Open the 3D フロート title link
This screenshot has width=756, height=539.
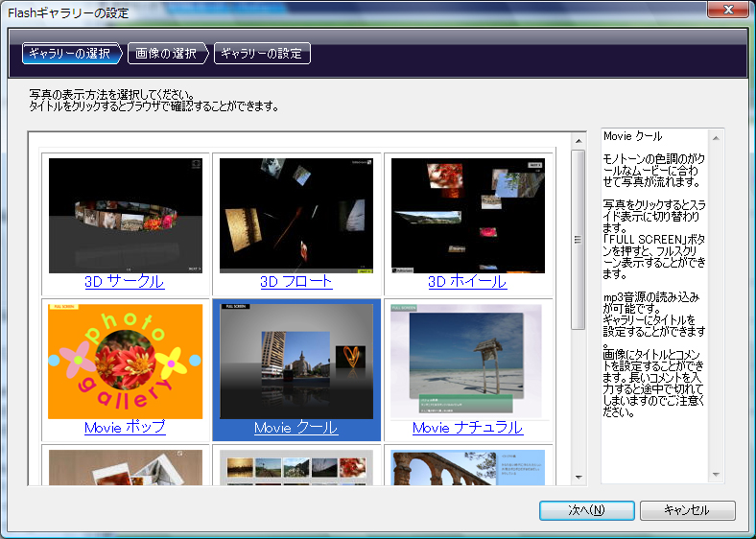point(296,282)
